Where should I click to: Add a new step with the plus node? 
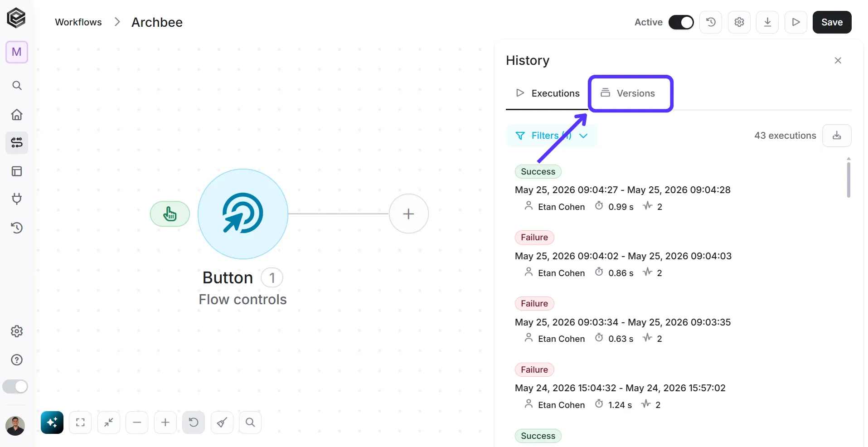(409, 214)
